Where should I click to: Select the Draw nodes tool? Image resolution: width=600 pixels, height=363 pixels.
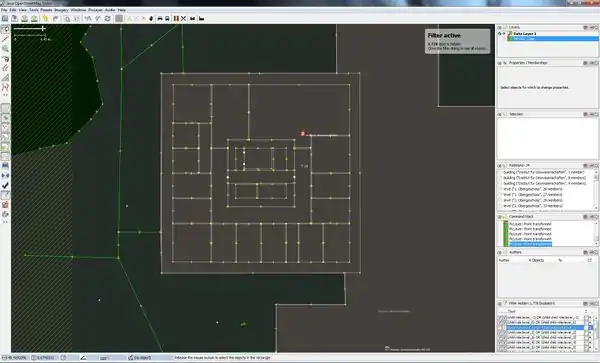click(5, 39)
